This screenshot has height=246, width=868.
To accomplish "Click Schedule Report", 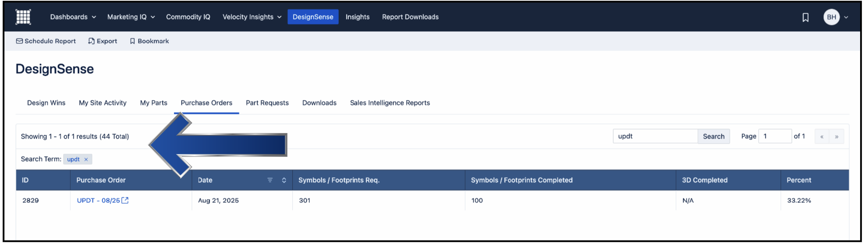I will click(x=46, y=41).
